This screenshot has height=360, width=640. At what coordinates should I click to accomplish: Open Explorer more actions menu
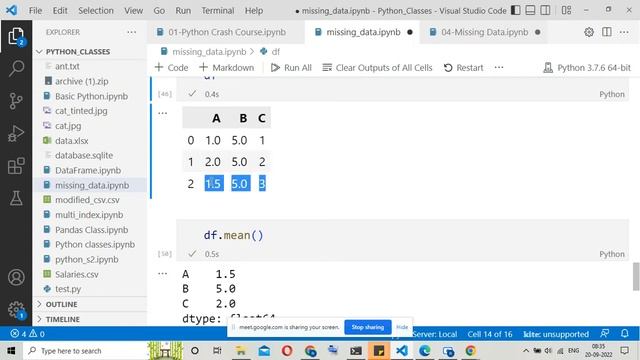click(x=131, y=32)
